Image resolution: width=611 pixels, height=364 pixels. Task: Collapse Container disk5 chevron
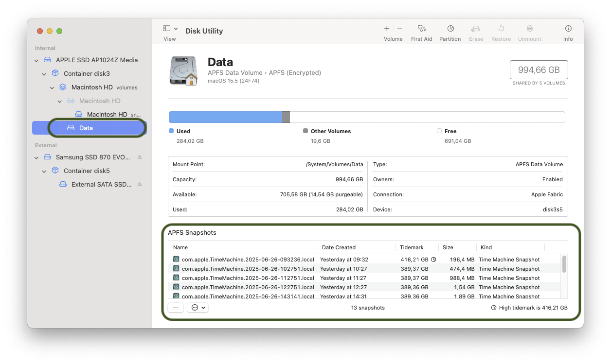point(44,171)
